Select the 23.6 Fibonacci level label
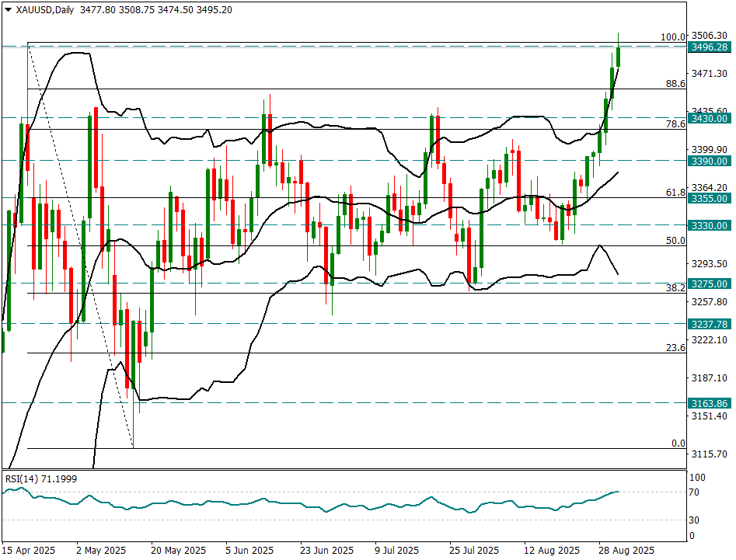Viewport: 736px width, 560px height. 675,347
